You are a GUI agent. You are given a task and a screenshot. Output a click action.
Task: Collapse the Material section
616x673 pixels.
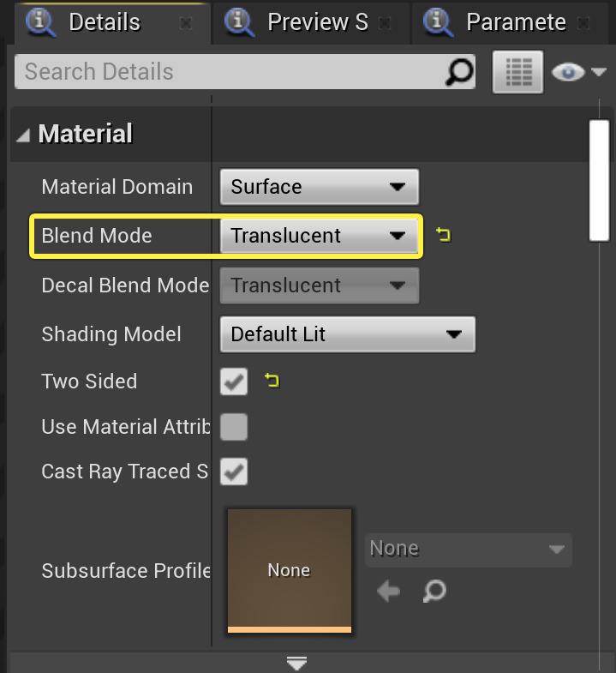(23, 135)
